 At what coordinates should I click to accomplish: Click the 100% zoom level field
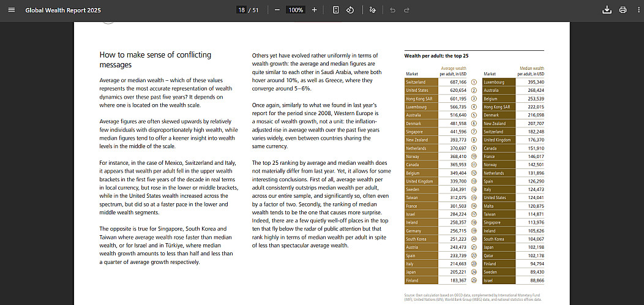296,10
